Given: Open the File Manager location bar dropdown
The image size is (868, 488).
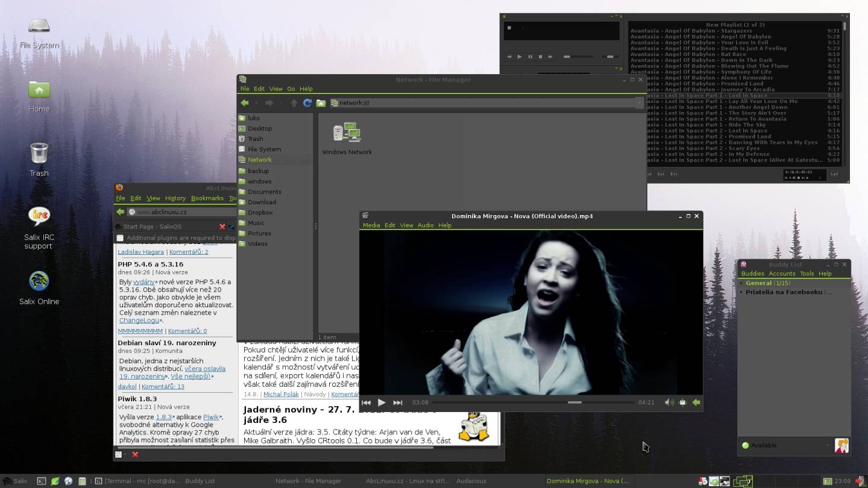Looking at the screenshot, I should click(x=639, y=103).
